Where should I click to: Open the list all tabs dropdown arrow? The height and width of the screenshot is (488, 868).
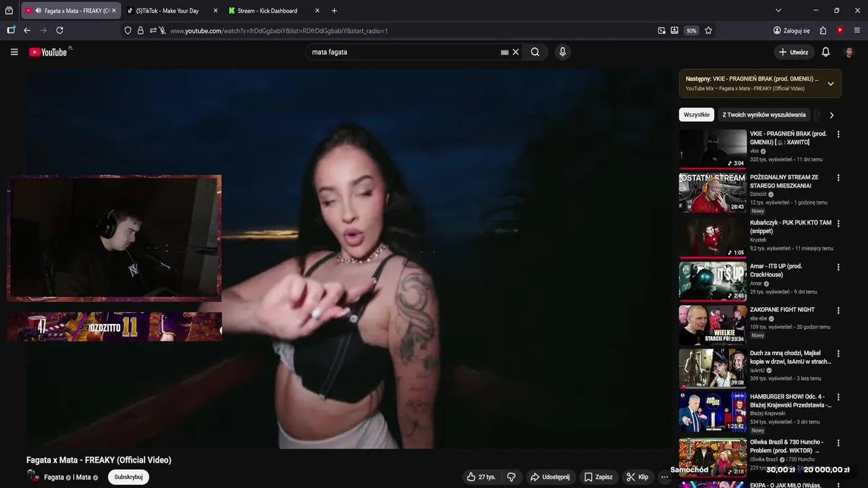click(x=778, y=11)
